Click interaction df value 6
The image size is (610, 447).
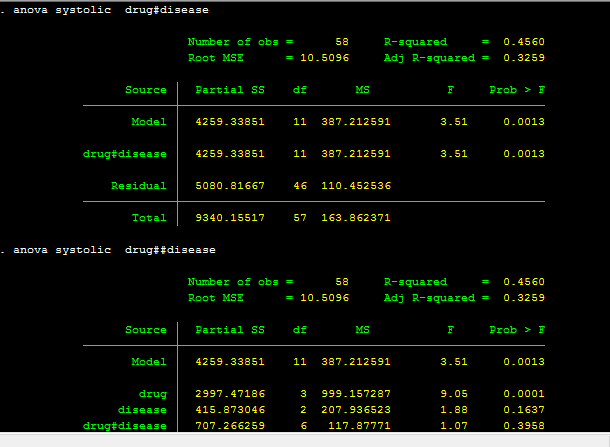303,426
